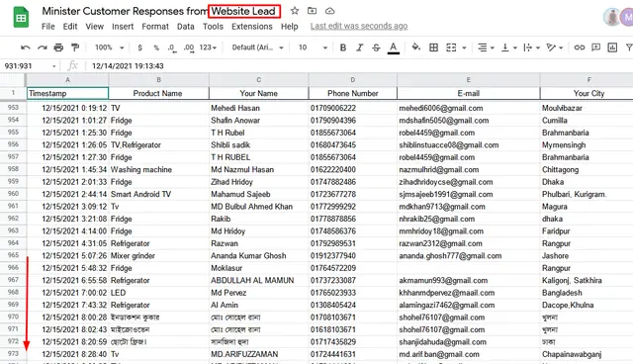This screenshot has width=633, height=364.
Task: Select the Product Name header cell
Action: click(x=158, y=93)
